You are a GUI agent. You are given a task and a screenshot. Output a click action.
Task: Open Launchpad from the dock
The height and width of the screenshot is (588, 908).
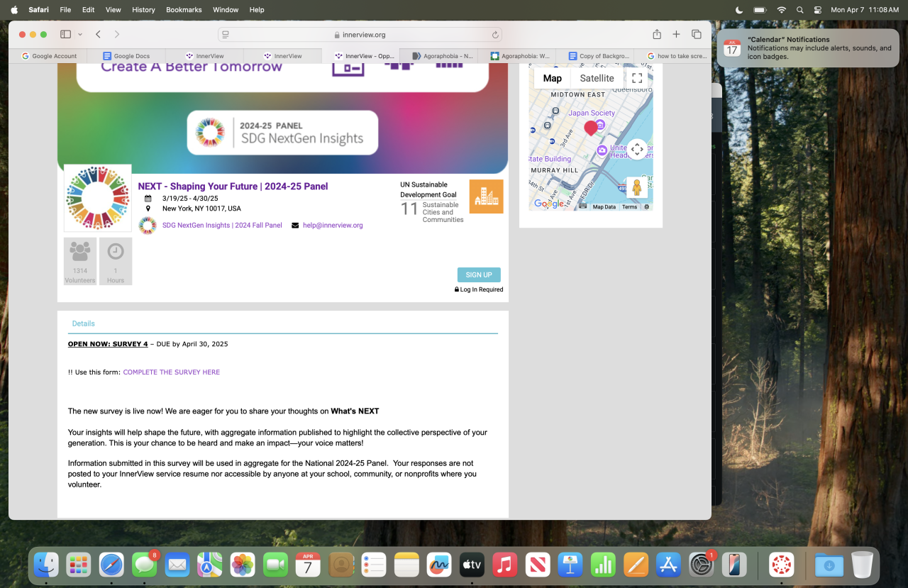pyautogui.click(x=79, y=565)
